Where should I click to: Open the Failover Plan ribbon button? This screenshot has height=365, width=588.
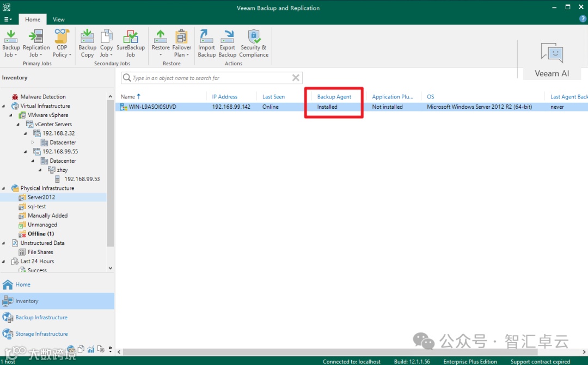[x=181, y=44]
